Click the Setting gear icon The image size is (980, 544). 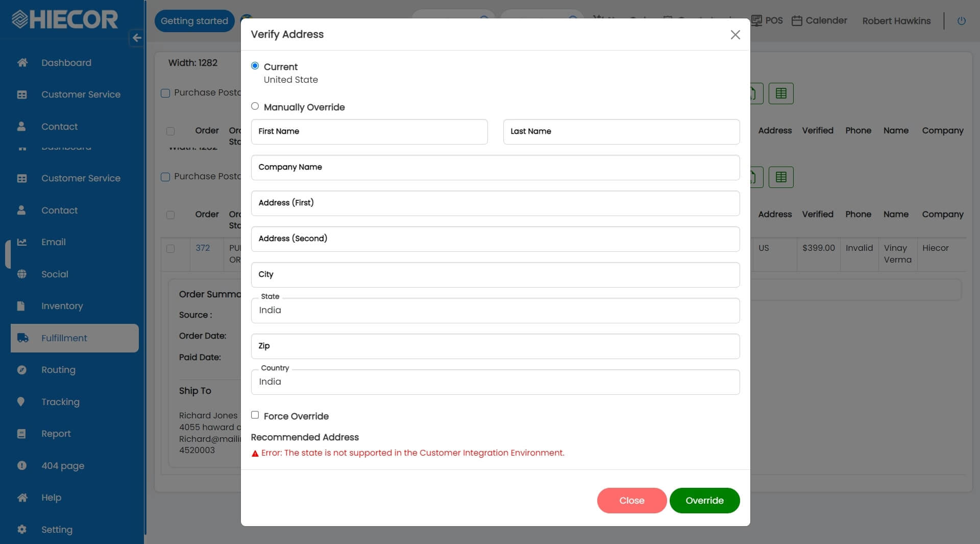pyautogui.click(x=21, y=530)
